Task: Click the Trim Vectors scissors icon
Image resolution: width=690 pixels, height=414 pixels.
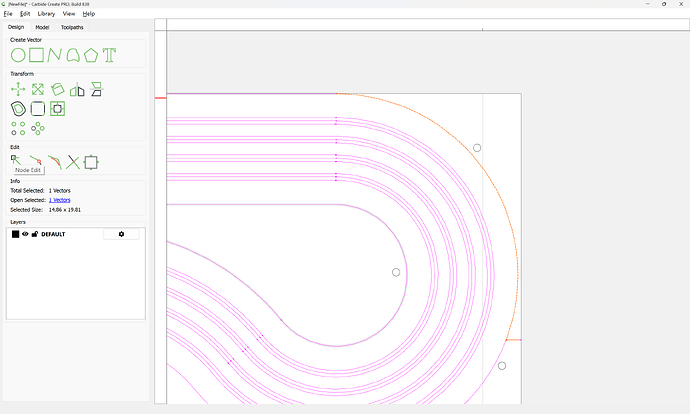Action: (73, 161)
